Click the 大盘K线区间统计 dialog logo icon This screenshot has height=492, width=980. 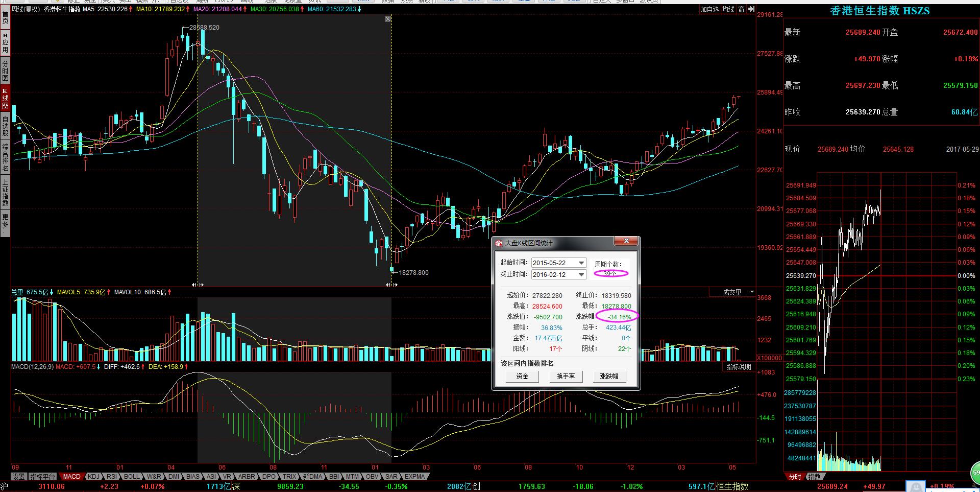pos(499,243)
